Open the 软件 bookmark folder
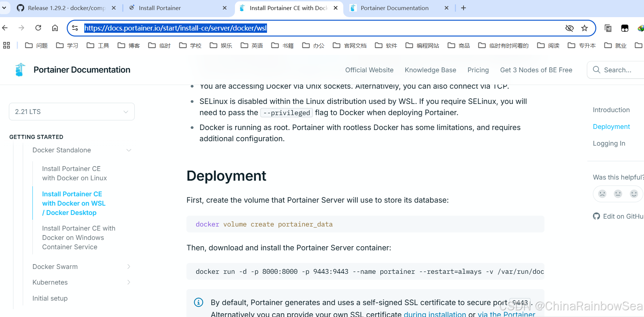The image size is (644, 317). (x=386, y=45)
